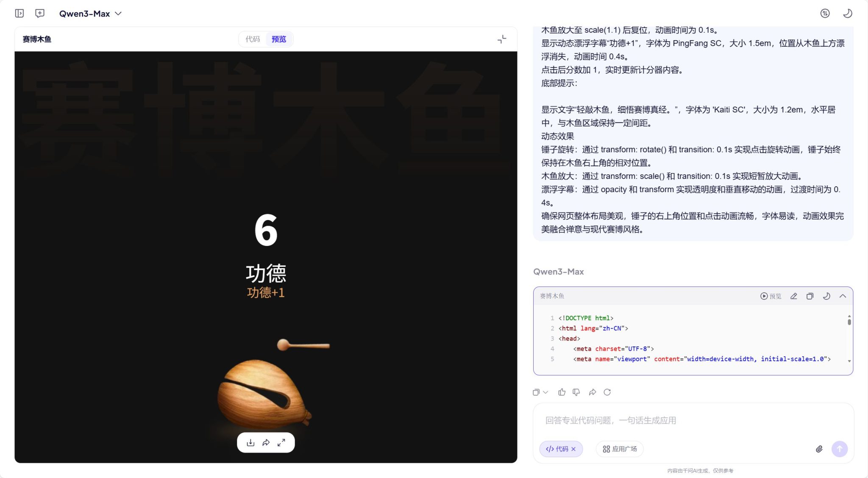Collapse the sidebar using the panel icon
The height and width of the screenshot is (478, 868).
pyautogui.click(x=19, y=13)
